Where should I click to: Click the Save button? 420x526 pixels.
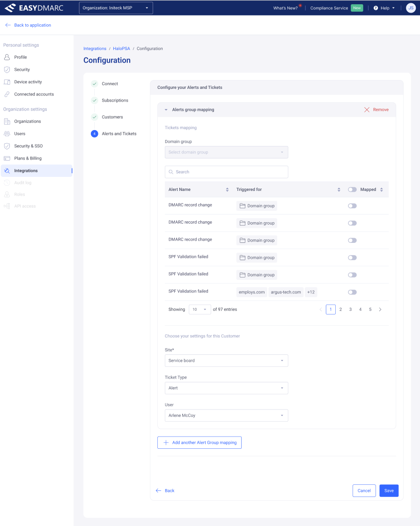[389, 490]
